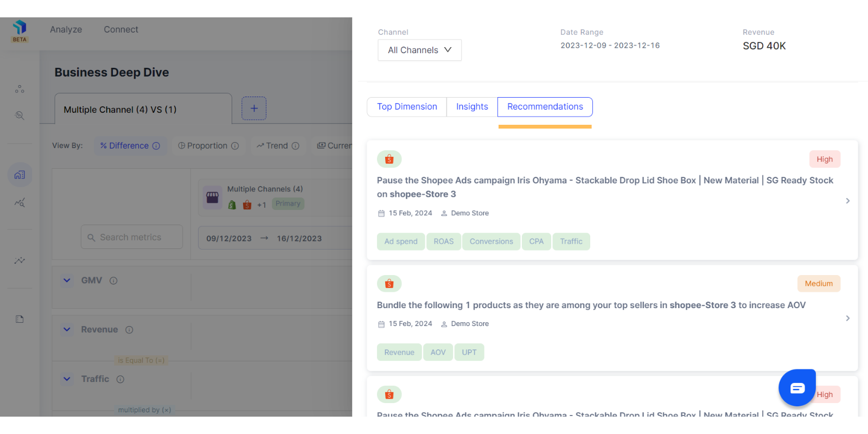Click Demo Store on the Bundle card
This screenshot has height=434, width=868.
470,324
